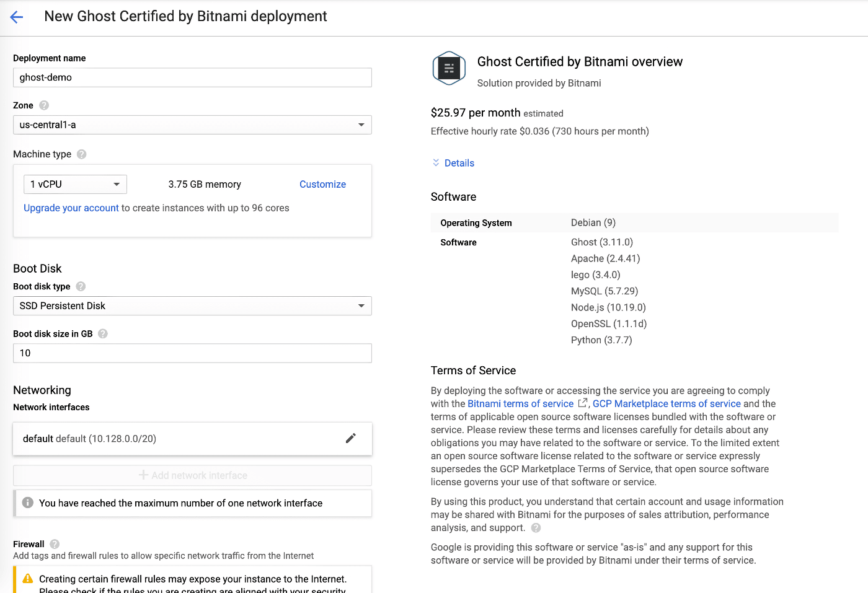Open GCP Marketplace terms of service link

pyautogui.click(x=666, y=403)
